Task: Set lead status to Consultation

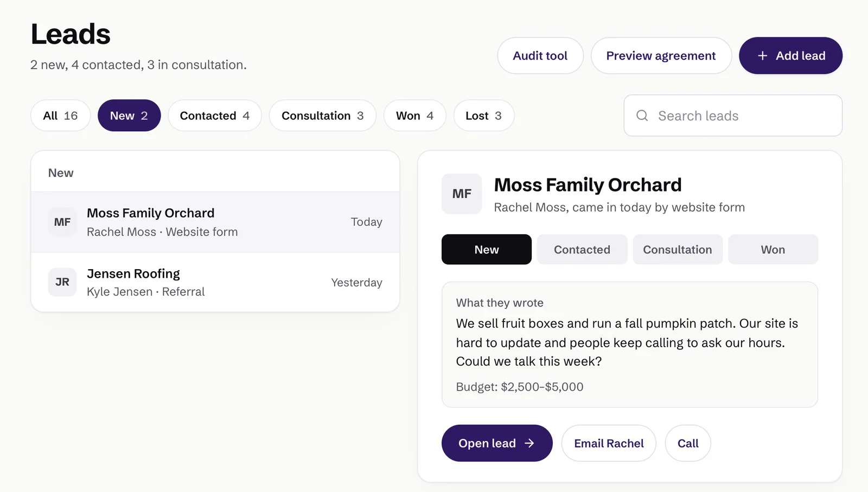Action: coord(678,250)
